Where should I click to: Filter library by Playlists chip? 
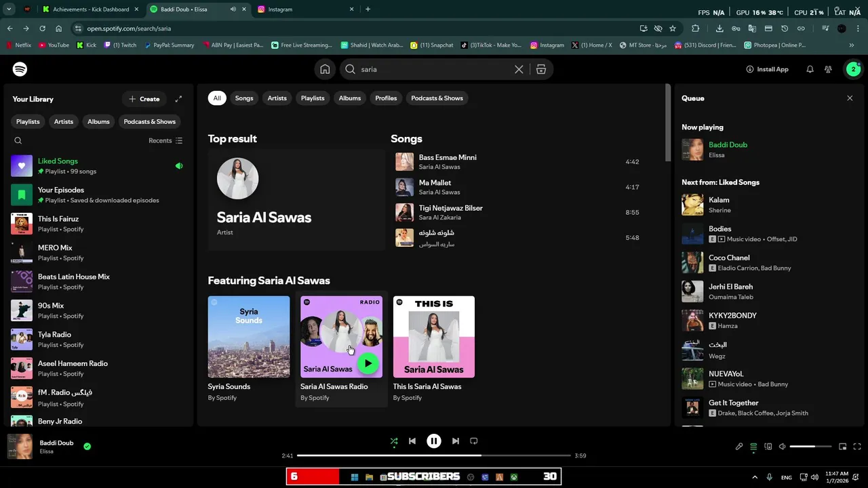[28, 122]
